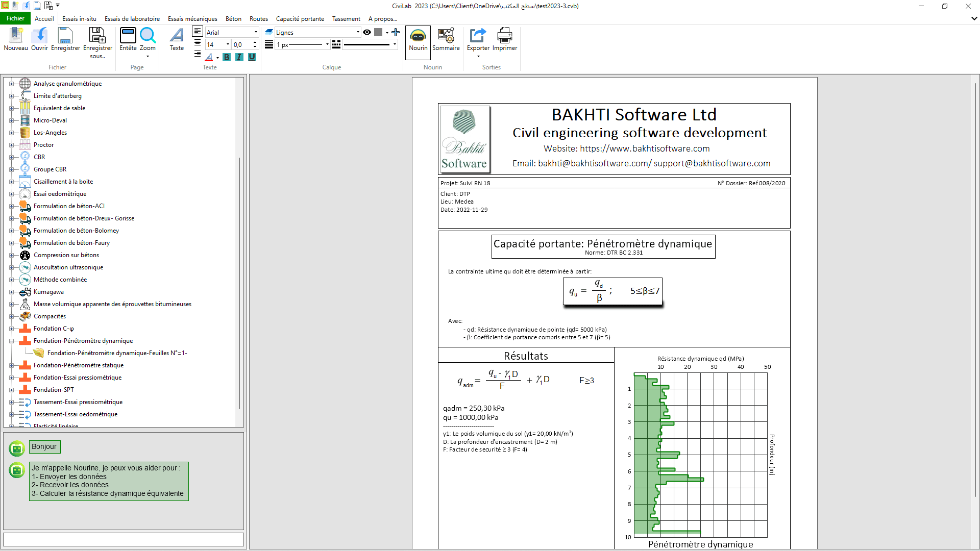Collapse Fondation-Pénétromètre dynamique node
The height and width of the screenshot is (551, 980).
(11, 341)
